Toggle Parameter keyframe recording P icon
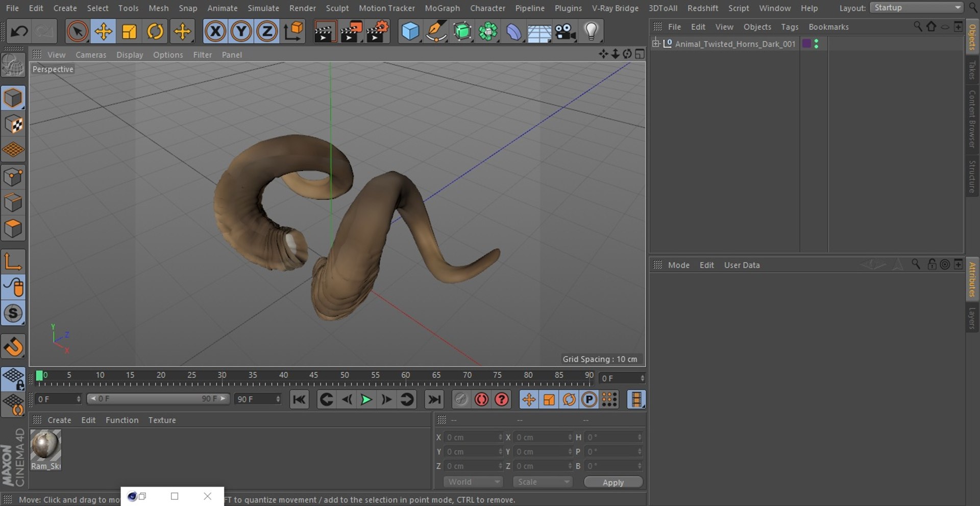The width and height of the screenshot is (980, 506). pyautogui.click(x=589, y=399)
